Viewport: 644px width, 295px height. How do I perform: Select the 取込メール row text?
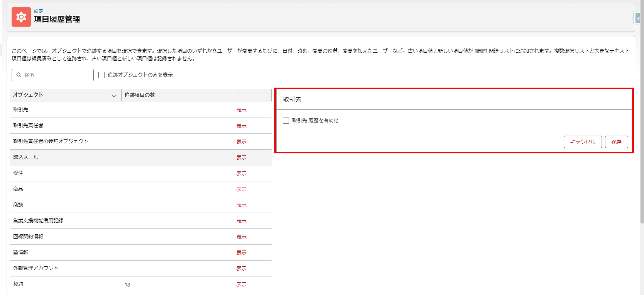[26, 157]
